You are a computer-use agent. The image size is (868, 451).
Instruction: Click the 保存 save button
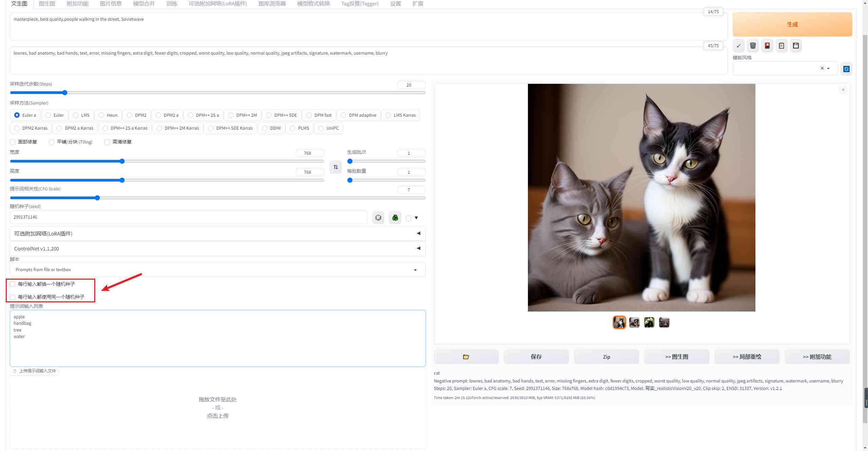[536, 356]
